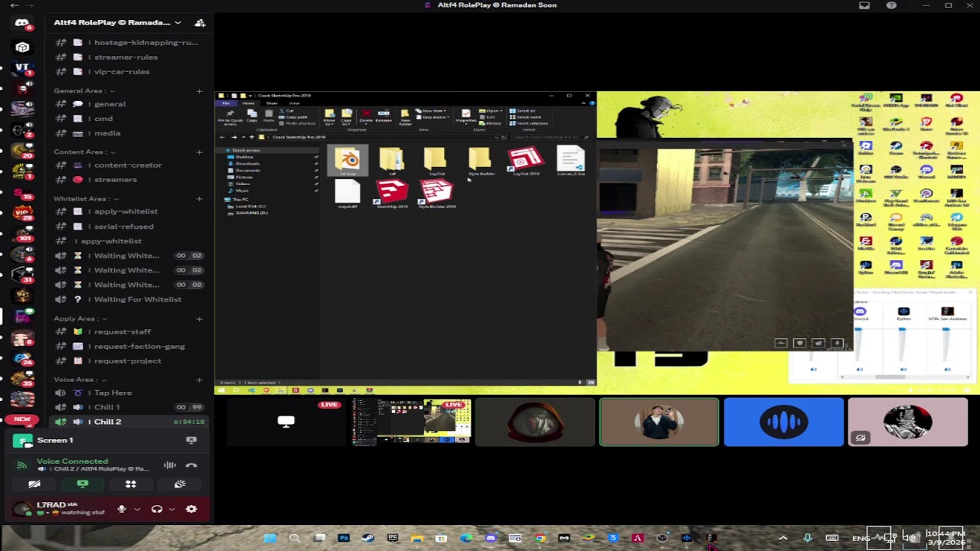This screenshot has height=551, width=980.
Task: Deafen with headphones icon in user panel
Action: pos(157,509)
